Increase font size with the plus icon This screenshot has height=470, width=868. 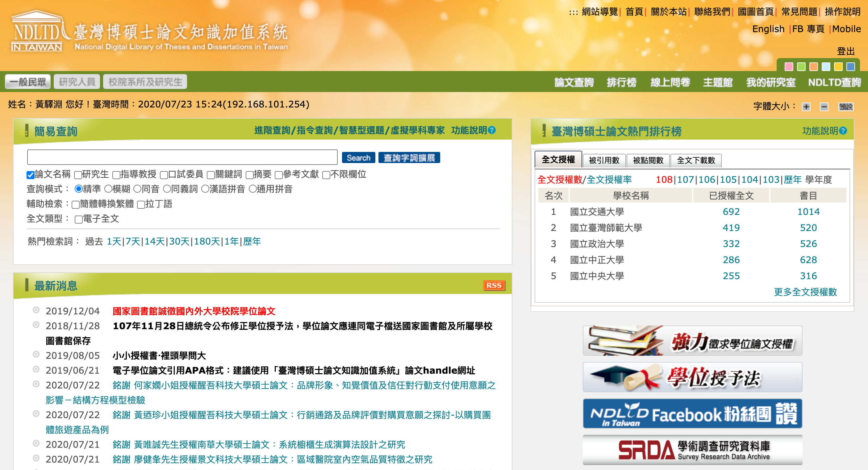pos(806,107)
